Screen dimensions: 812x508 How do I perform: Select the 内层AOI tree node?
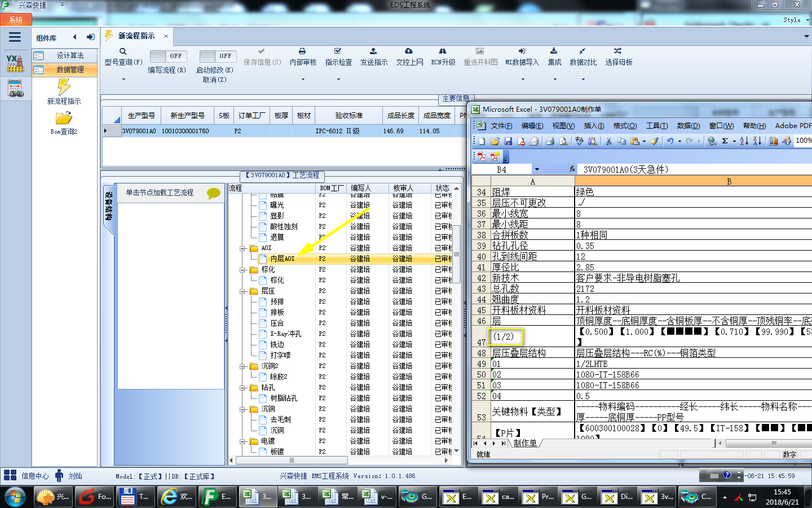(282, 259)
